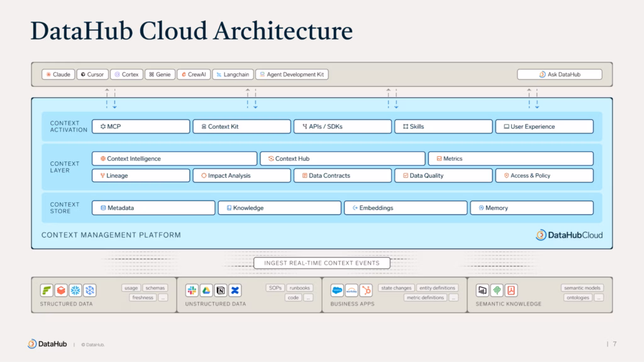Screen dimensions: 644x362
Task: Click the Agent Development Kit chip
Action: coord(292,74)
